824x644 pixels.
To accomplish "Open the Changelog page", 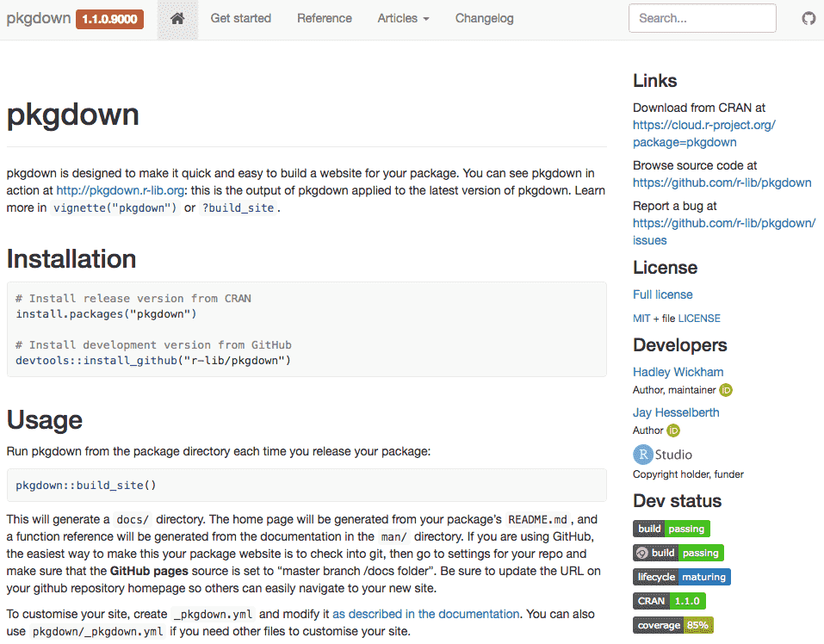I will (484, 17).
